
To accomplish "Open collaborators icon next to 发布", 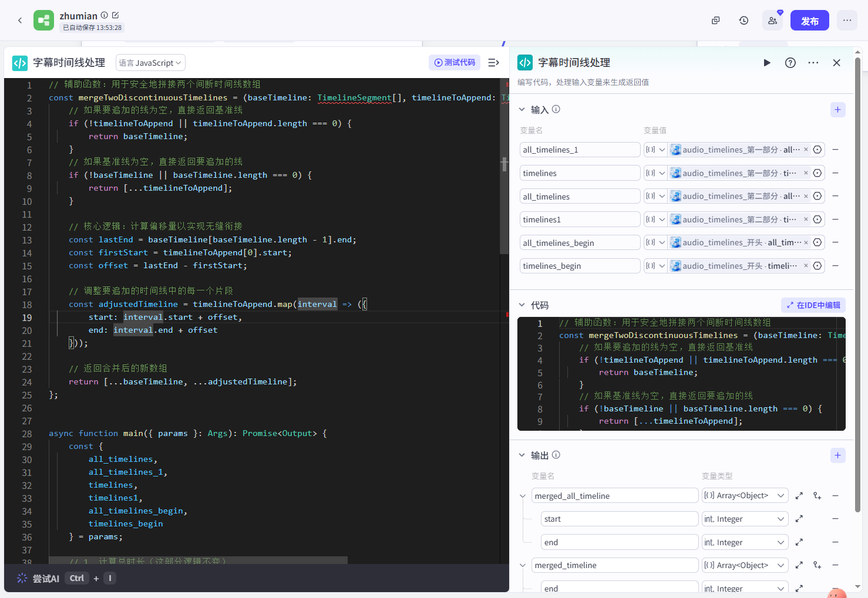I will [772, 21].
